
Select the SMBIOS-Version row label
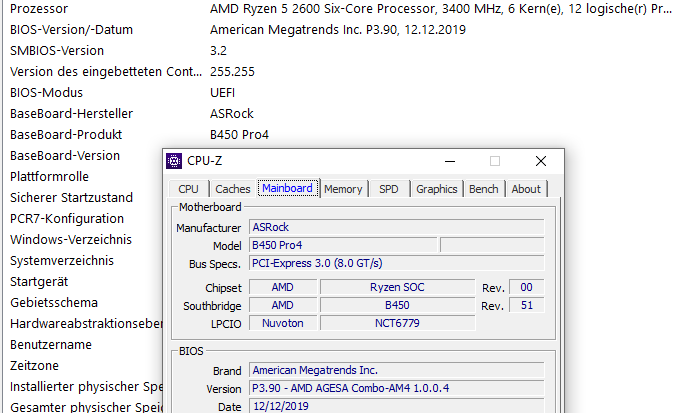(x=57, y=51)
